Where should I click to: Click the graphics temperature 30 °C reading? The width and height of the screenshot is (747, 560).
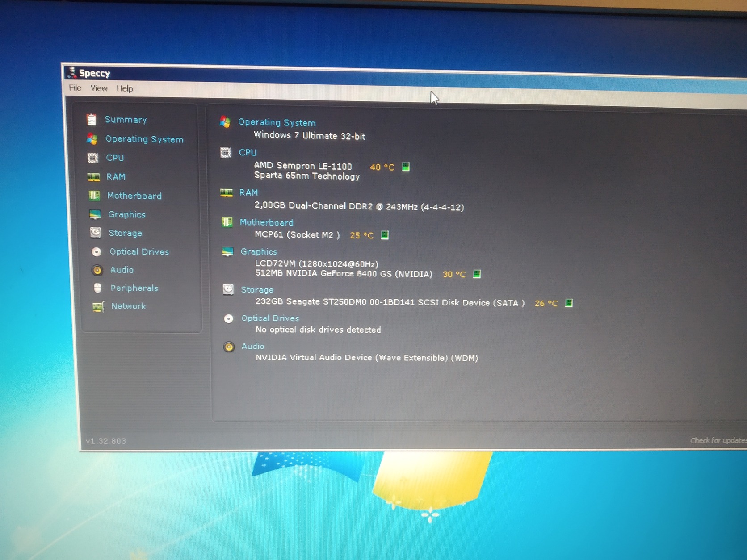[x=454, y=274]
